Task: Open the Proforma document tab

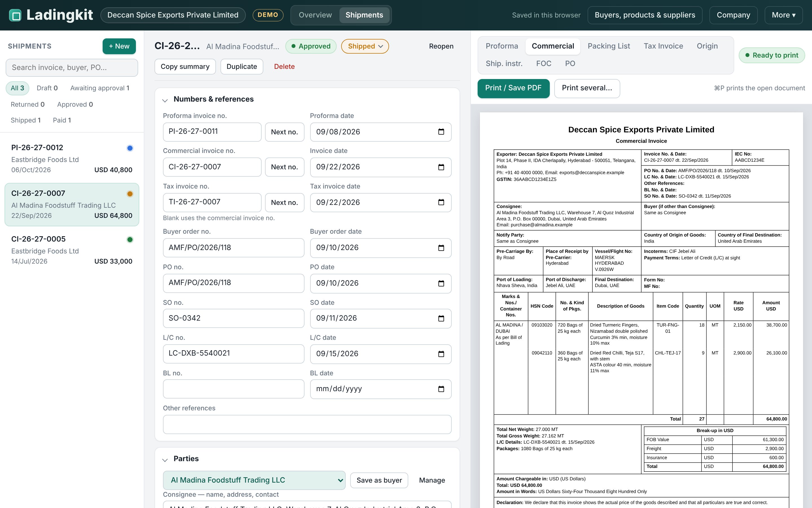Action: pyautogui.click(x=502, y=46)
